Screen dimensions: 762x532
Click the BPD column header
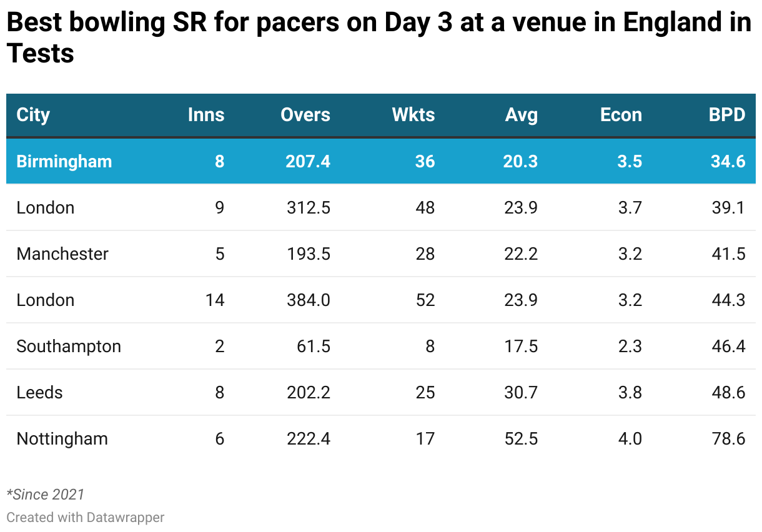727,115
